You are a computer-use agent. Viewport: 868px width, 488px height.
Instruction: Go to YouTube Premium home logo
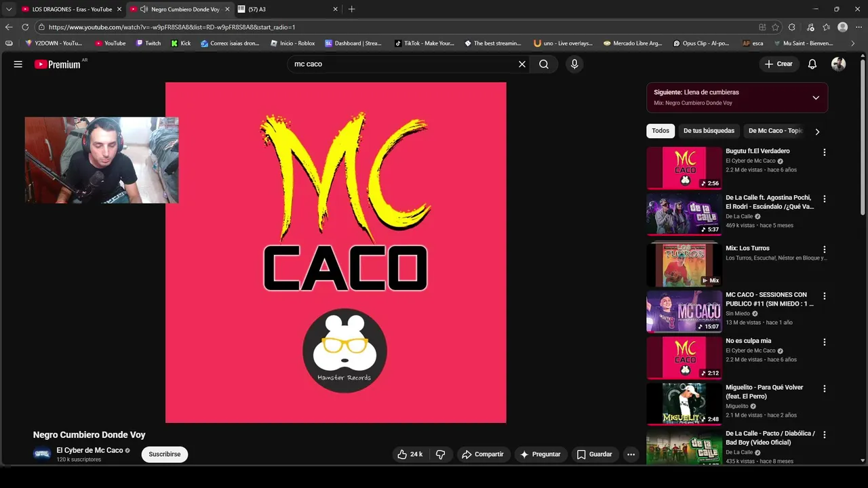click(58, 64)
